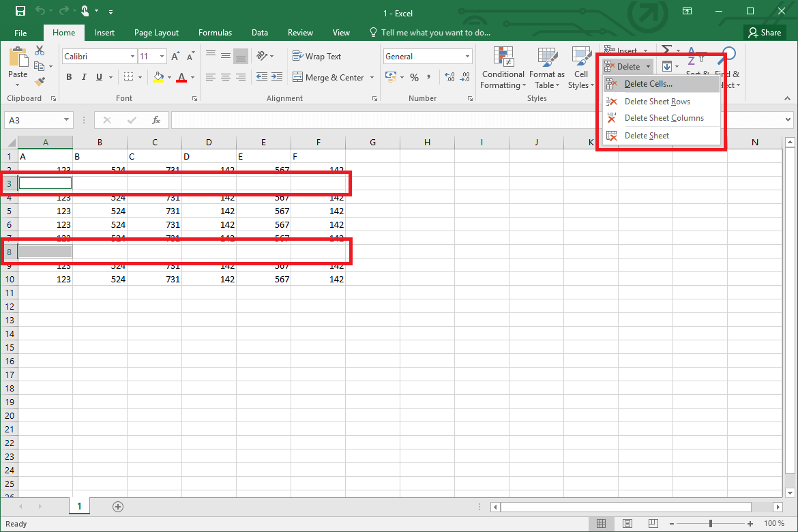Click the Merge & Center icon
The width and height of the screenshot is (798, 532).
(299, 77)
